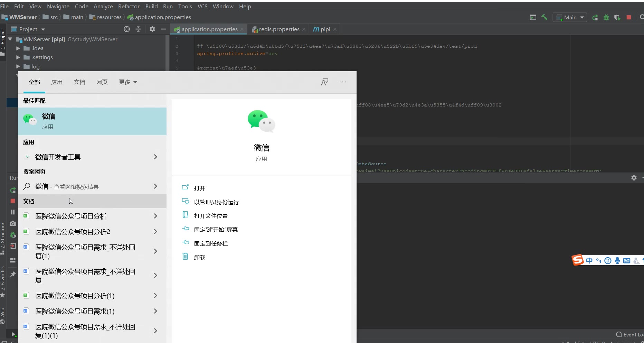Click the 文档 section header in results

[92, 201]
